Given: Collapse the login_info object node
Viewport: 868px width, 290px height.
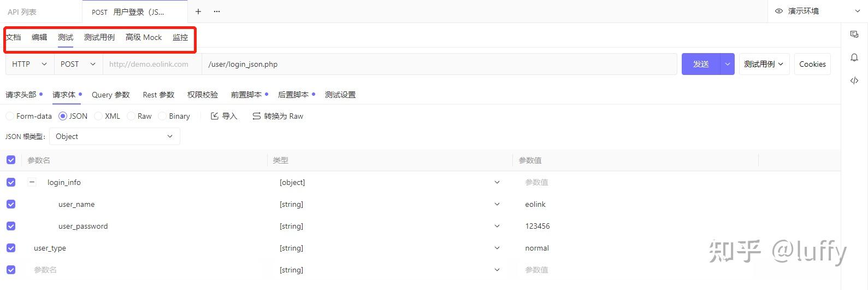Looking at the screenshot, I should pyautogui.click(x=32, y=182).
